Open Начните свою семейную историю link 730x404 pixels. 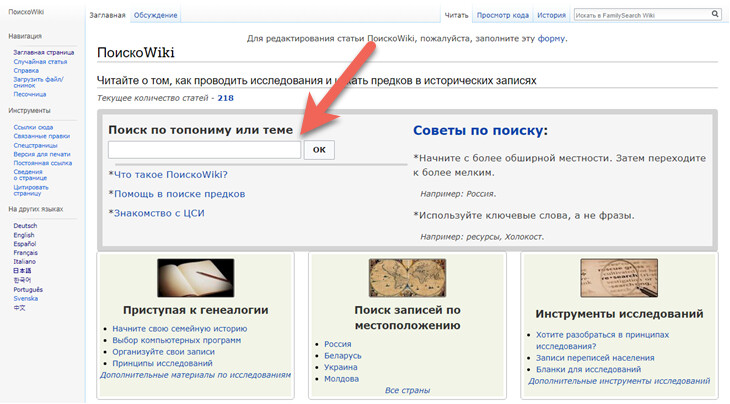pyautogui.click(x=180, y=329)
